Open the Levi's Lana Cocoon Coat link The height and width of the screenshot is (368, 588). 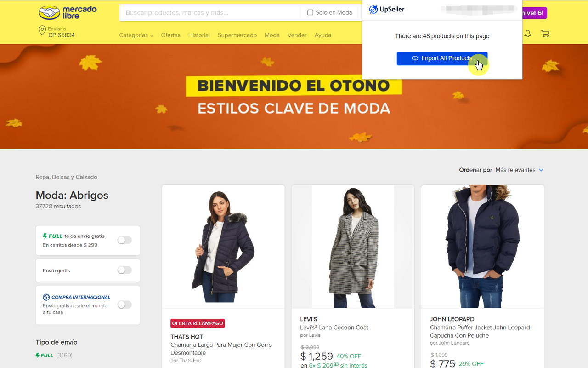coord(334,328)
